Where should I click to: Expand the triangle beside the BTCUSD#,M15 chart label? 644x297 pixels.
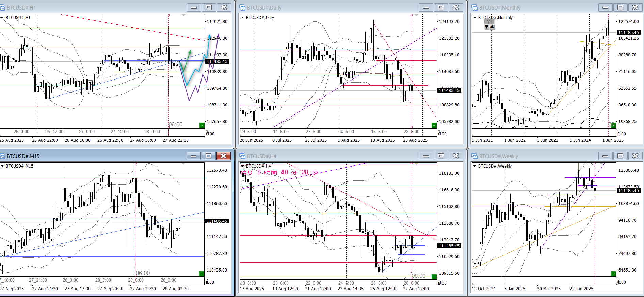pos(2,166)
